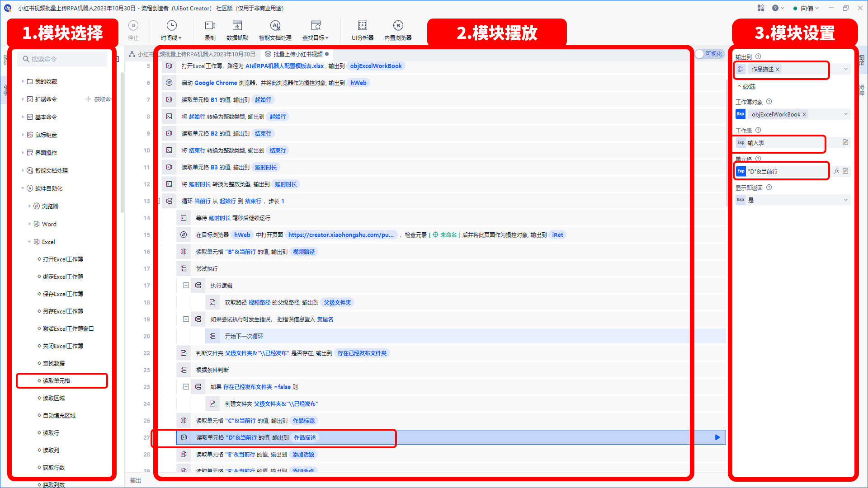Run the selected 作品描述 command row

tap(717, 437)
